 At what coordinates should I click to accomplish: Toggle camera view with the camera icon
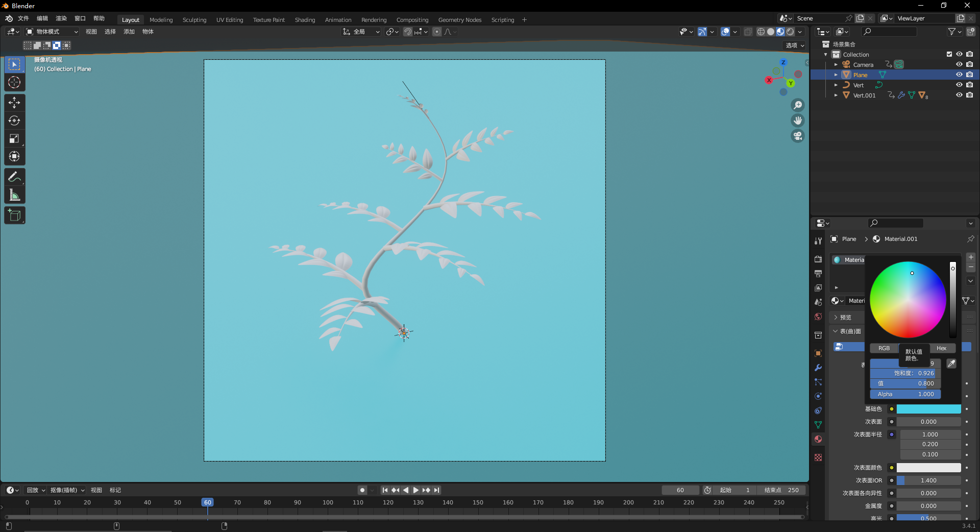(797, 136)
